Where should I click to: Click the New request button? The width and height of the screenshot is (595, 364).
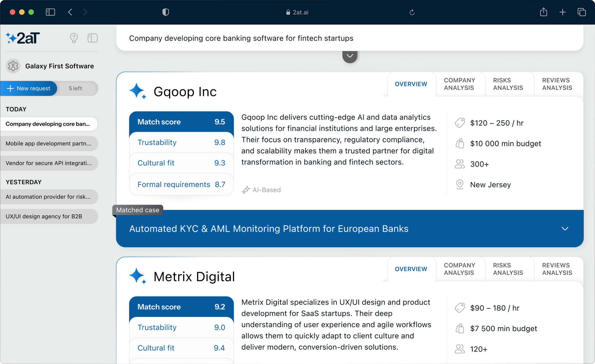(x=29, y=88)
